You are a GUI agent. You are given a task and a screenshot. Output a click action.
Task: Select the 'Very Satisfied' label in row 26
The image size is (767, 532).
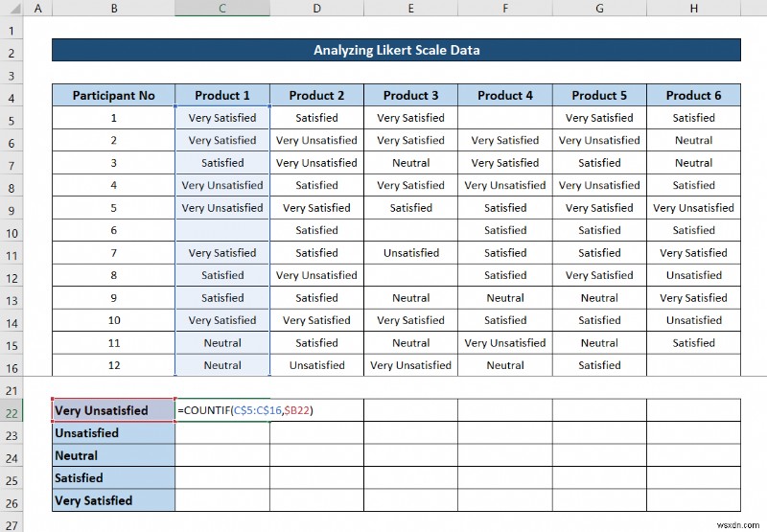pos(113,500)
